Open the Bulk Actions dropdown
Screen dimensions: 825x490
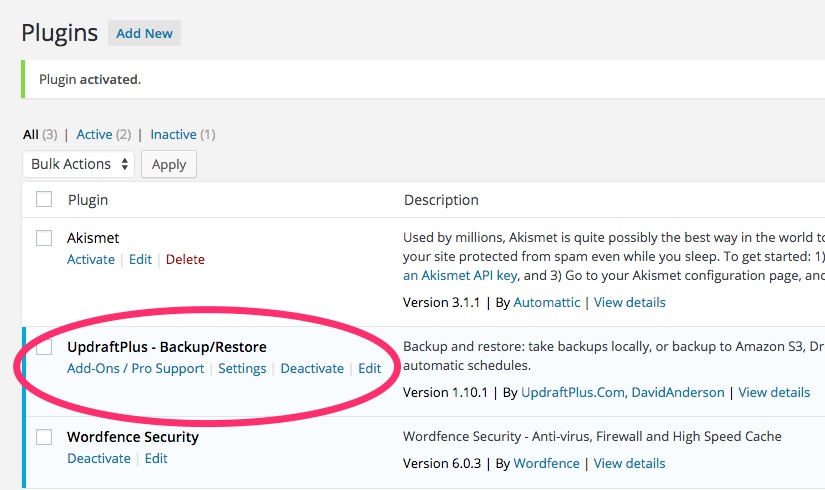78,164
